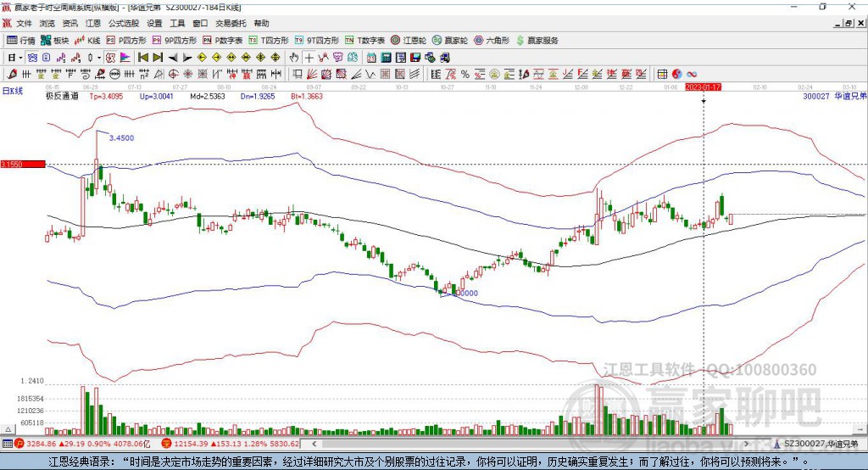
Task: Open the 六角形 hexagon tool
Action: pyautogui.click(x=492, y=41)
